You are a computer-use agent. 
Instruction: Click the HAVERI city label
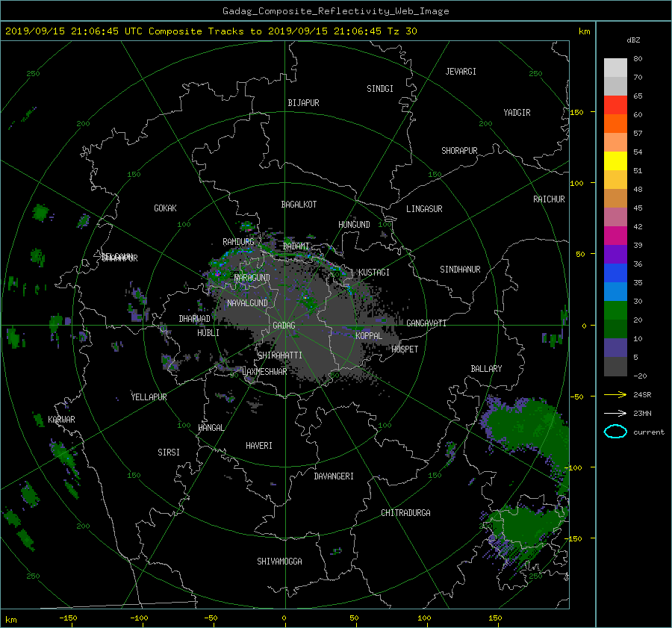259,446
